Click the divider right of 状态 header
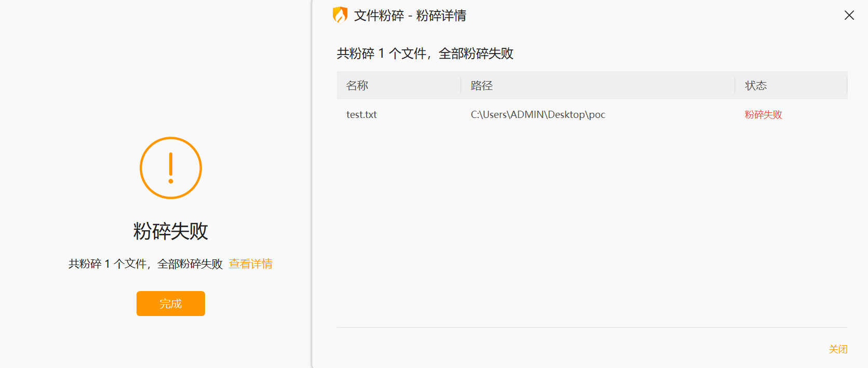868x368 pixels. tap(847, 86)
